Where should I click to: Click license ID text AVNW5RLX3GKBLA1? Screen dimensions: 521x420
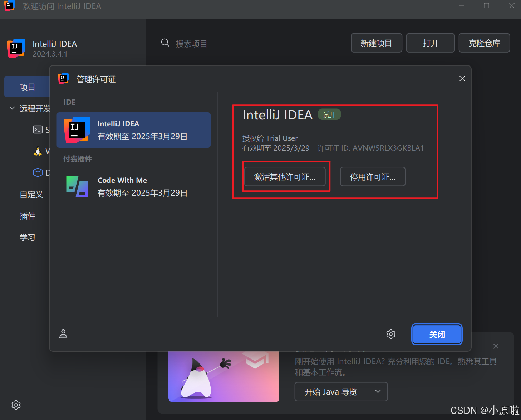coord(388,148)
